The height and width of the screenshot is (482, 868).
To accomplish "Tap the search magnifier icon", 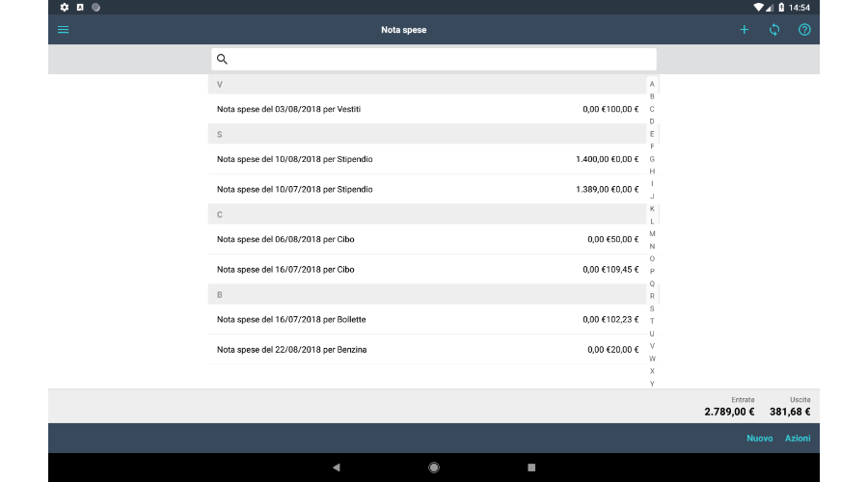I will pos(223,59).
